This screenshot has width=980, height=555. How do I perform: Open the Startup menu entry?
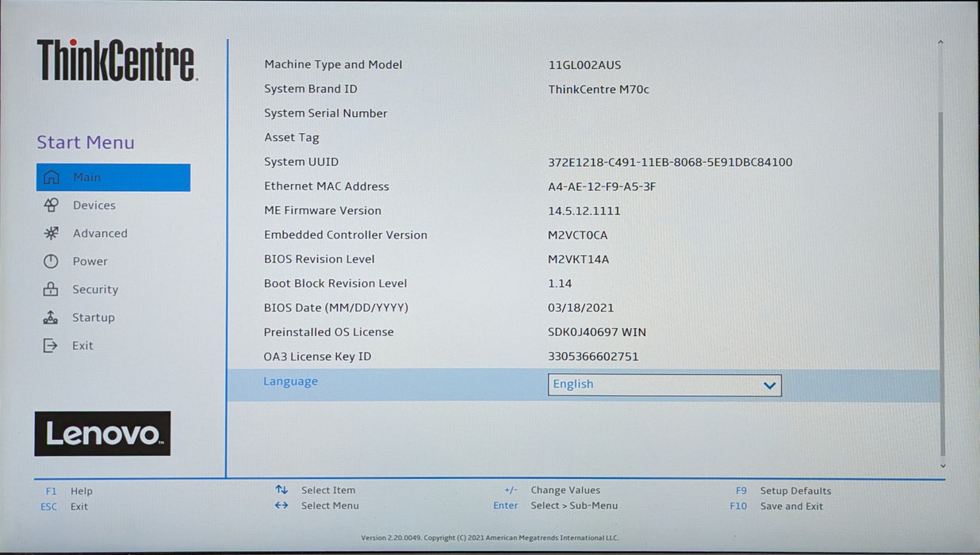point(113,317)
